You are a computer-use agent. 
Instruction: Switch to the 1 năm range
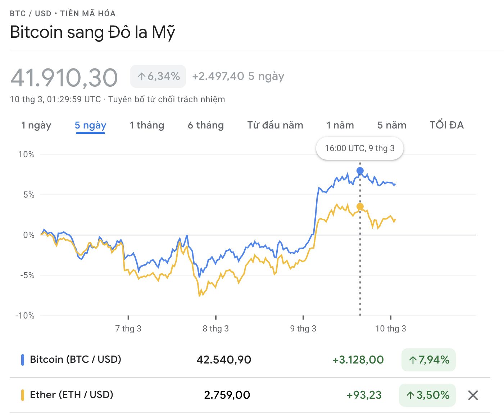[x=340, y=125]
